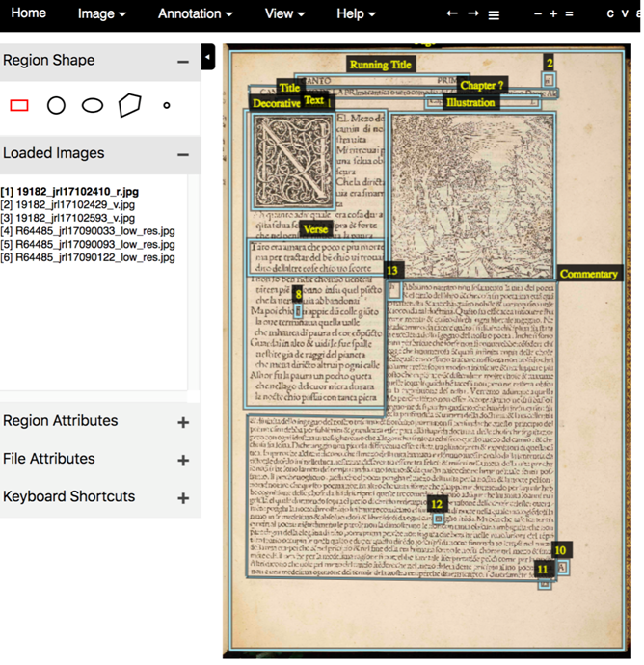644x665 pixels.
Task: Select the polygon region shape tool
Action: tap(129, 105)
